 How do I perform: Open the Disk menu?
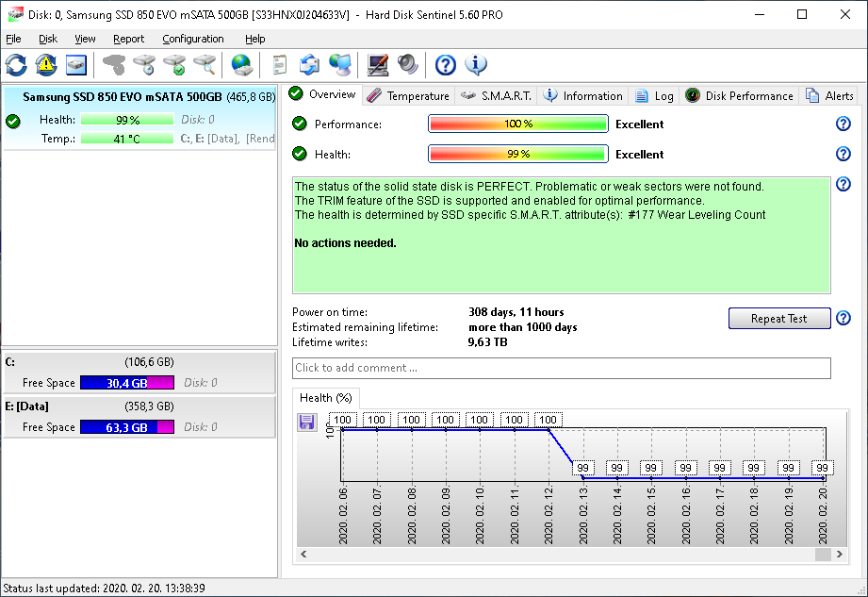[x=48, y=39]
